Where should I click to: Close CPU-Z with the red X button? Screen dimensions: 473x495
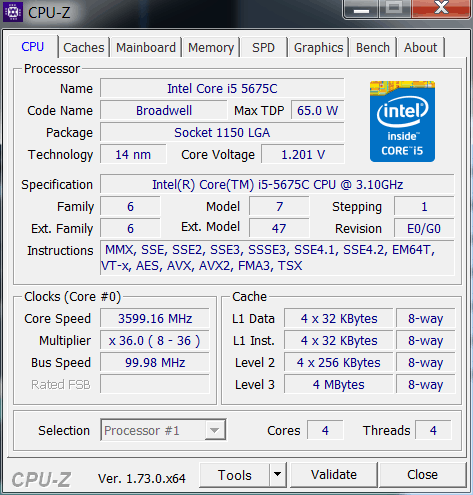click(x=441, y=8)
